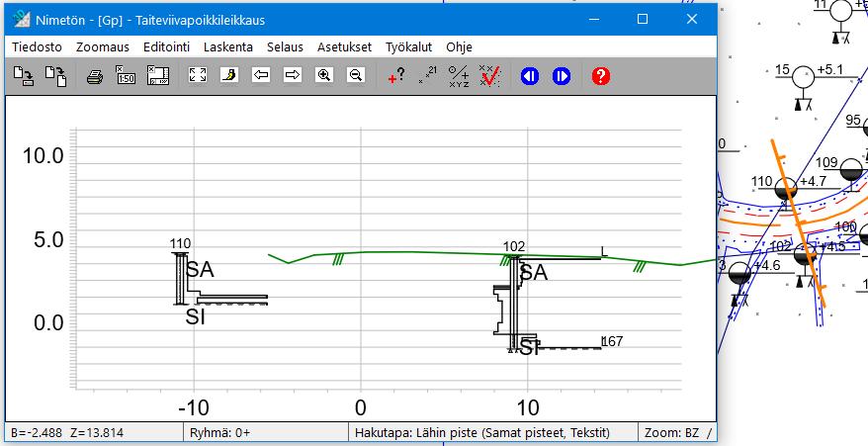The width and height of the screenshot is (868, 446).
Task: Click the left arrow pan icon
Action: [261, 75]
